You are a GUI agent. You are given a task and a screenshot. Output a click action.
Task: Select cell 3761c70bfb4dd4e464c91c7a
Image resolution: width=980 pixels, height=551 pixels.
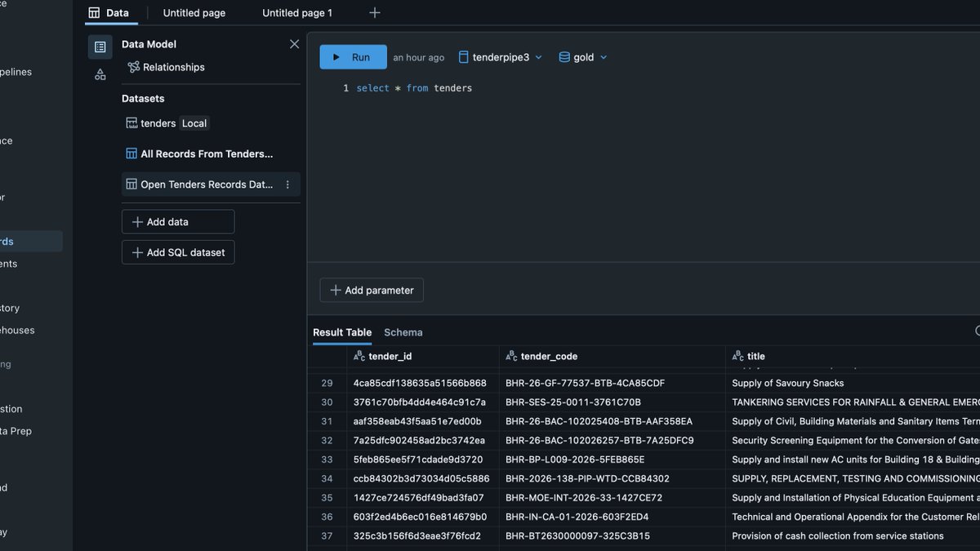click(x=423, y=402)
